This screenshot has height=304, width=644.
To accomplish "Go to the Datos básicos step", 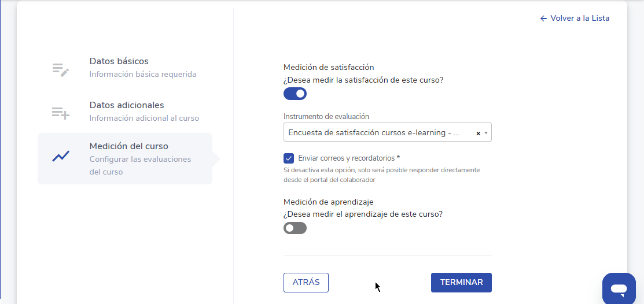I will 119,61.
